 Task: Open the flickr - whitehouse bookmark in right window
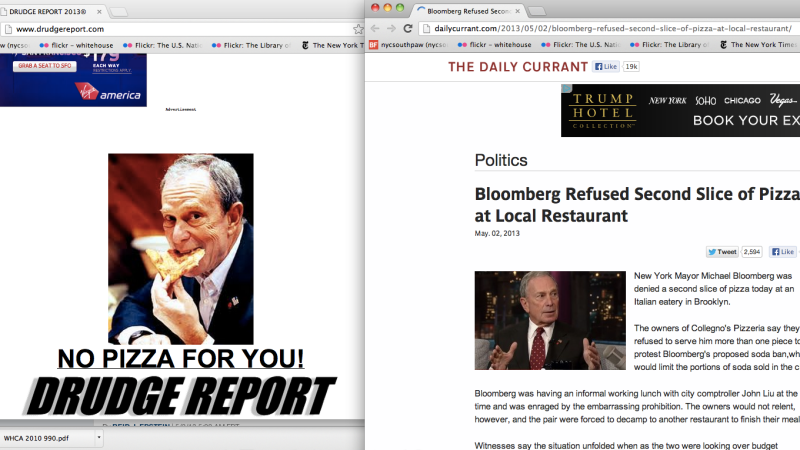coord(494,45)
